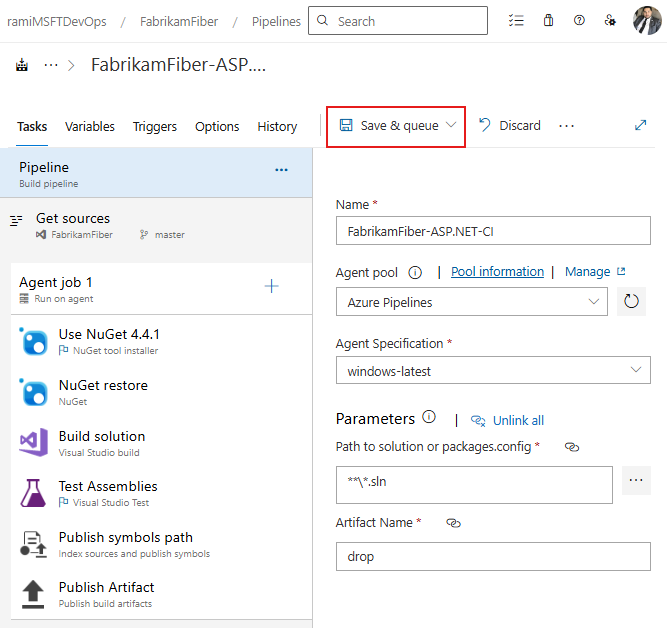Select Build solution Visual Studio icon
The height and width of the screenshot is (628, 667).
(34, 442)
